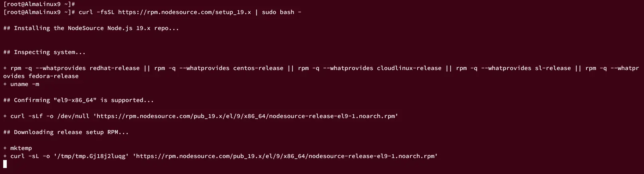Click the terminal cursor block at bottom
Viewport: 644px width, 174px height.
[x=5, y=164]
